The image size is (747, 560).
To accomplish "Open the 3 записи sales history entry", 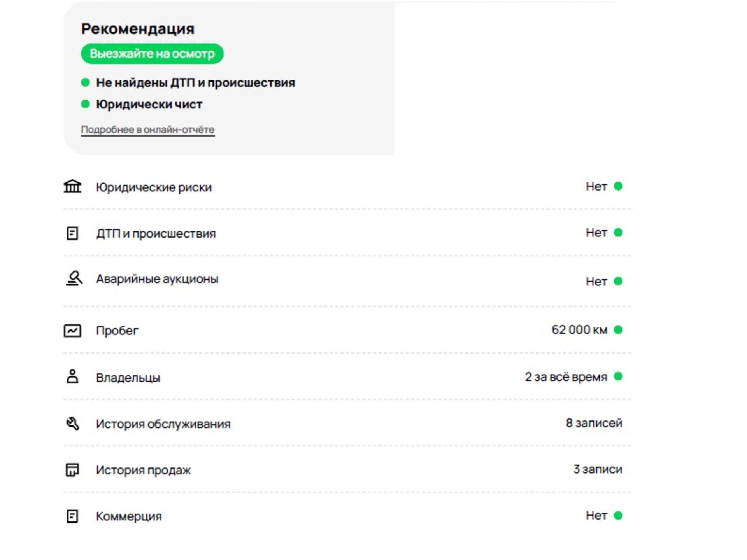I will click(x=598, y=469).
